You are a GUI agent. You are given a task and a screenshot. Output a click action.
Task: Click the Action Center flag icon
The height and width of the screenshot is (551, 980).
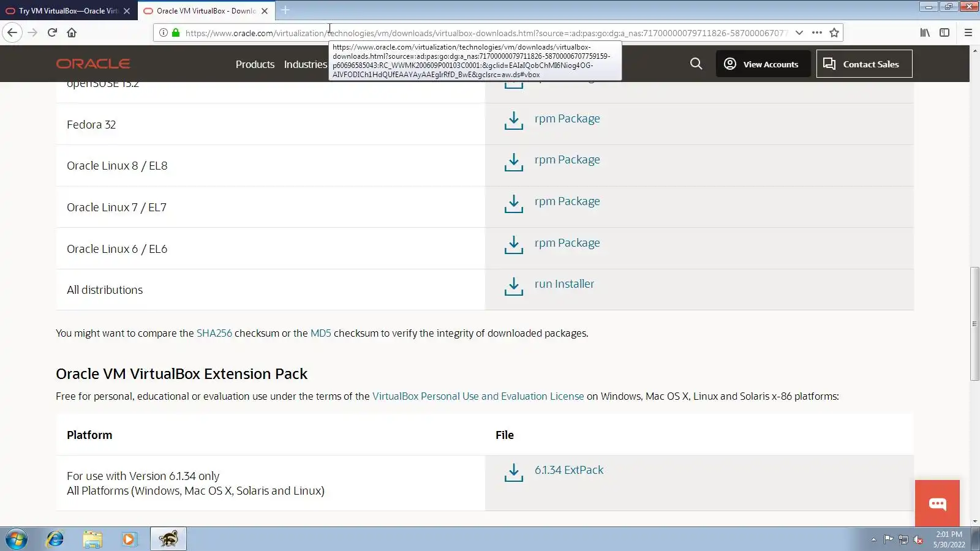(x=888, y=539)
